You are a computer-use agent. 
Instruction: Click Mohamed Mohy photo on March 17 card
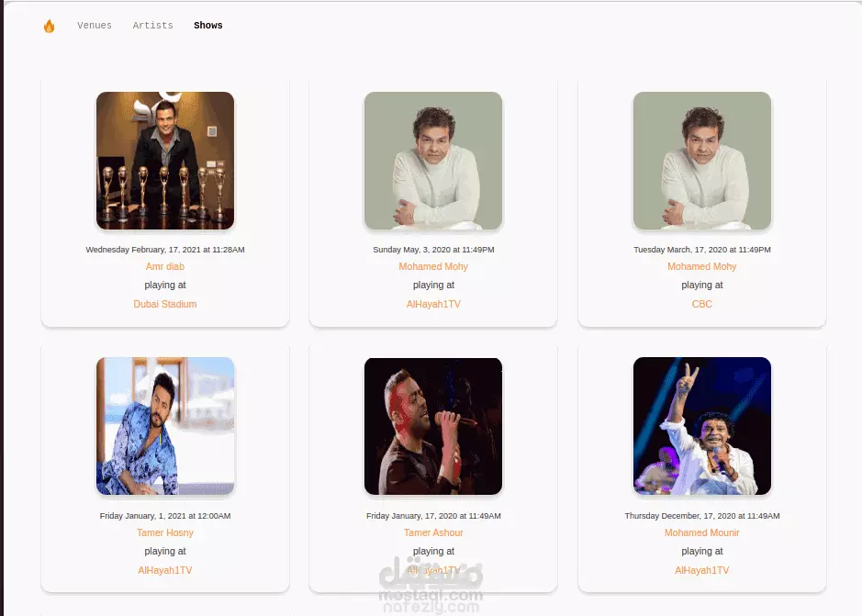[x=702, y=161]
